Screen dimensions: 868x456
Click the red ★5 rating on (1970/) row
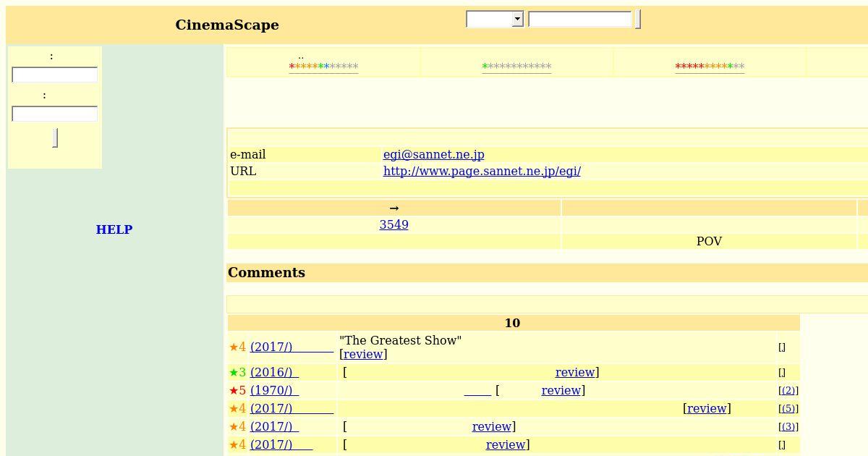point(237,390)
